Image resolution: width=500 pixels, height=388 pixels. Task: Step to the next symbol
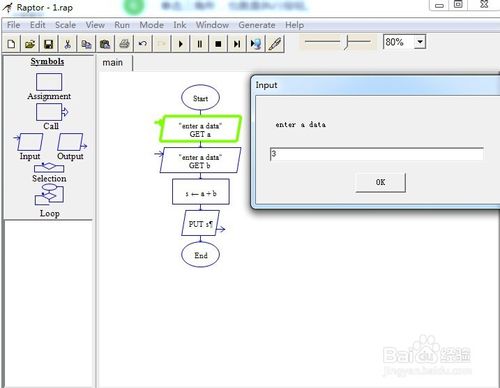[237, 44]
